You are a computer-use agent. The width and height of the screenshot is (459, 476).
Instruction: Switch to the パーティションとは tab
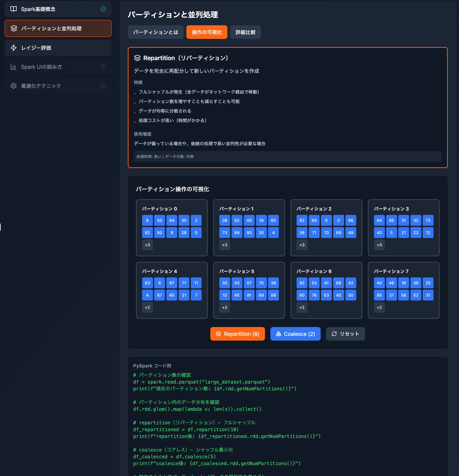click(156, 32)
